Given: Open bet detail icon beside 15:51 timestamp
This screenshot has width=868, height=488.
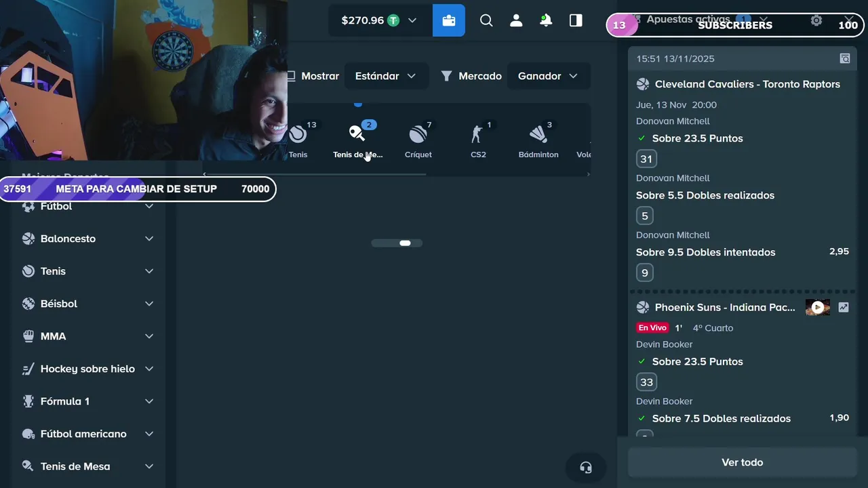Looking at the screenshot, I should pyautogui.click(x=845, y=59).
